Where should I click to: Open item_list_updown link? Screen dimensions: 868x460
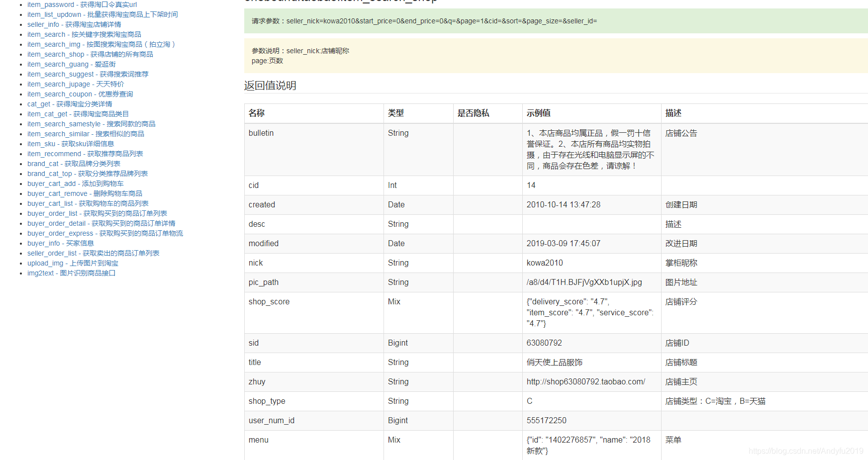(102, 14)
